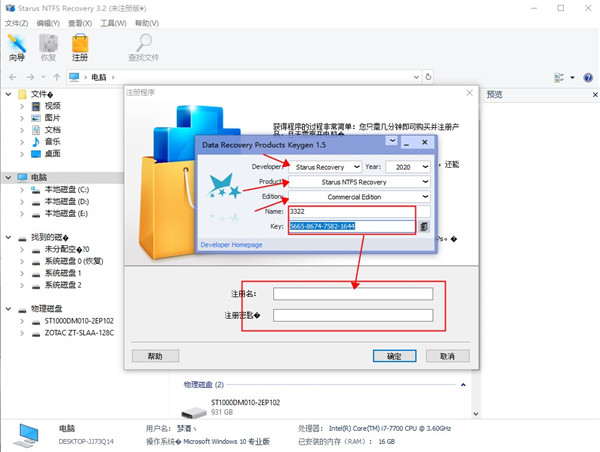Close the 注册程序 dialog
This screenshot has height=452, width=600.
click(470, 93)
